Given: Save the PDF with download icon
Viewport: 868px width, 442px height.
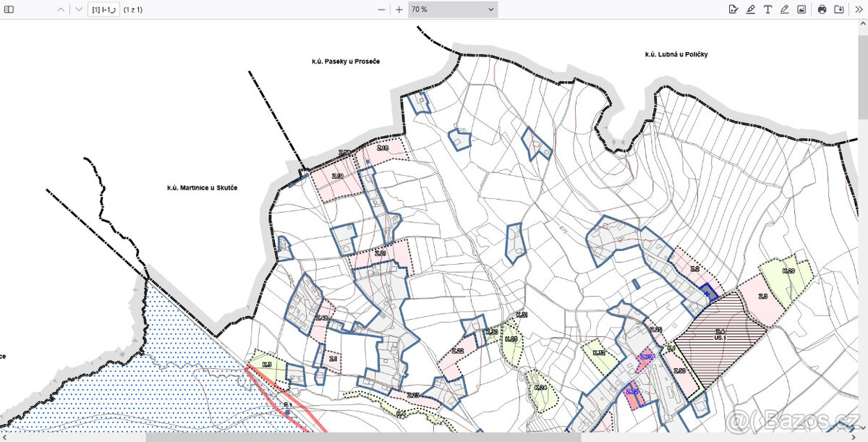Looking at the screenshot, I should [839, 9].
